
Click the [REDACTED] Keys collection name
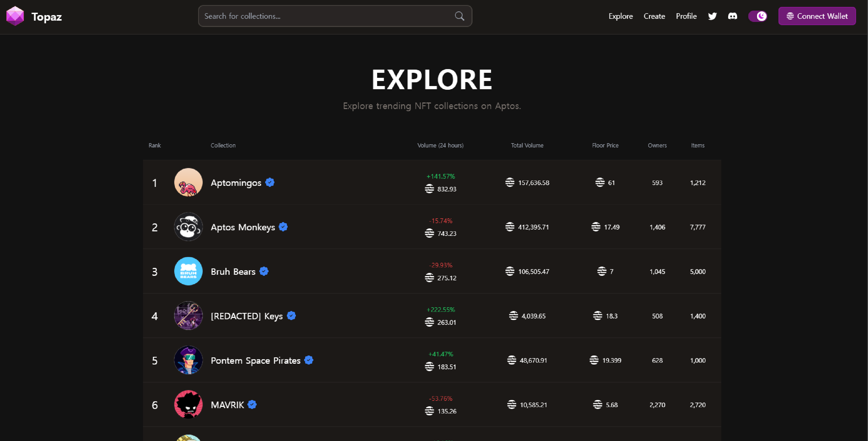click(247, 316)
